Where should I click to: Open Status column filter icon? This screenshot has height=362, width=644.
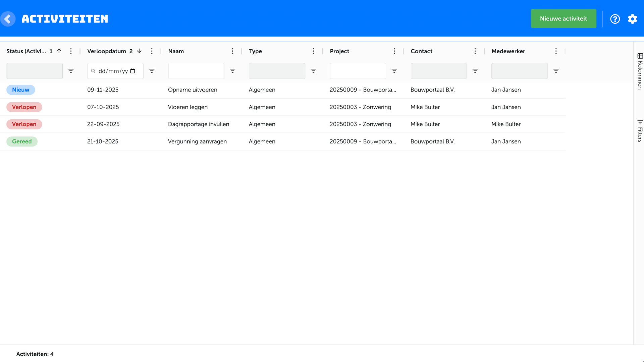(71, 71)
